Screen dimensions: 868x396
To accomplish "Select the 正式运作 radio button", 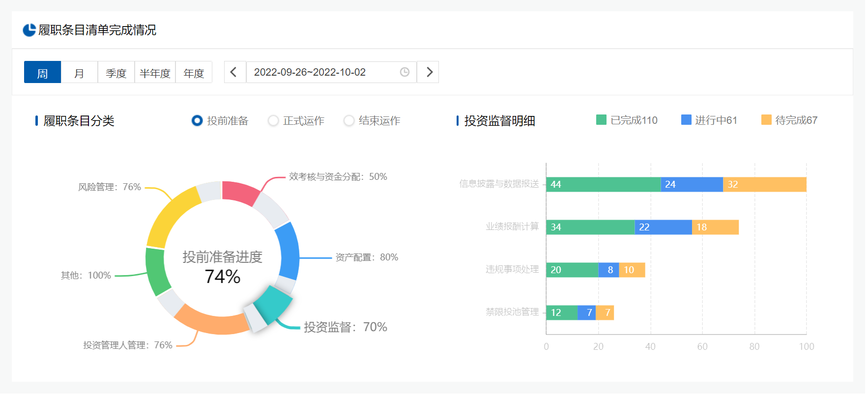I will tap(273, 120).
